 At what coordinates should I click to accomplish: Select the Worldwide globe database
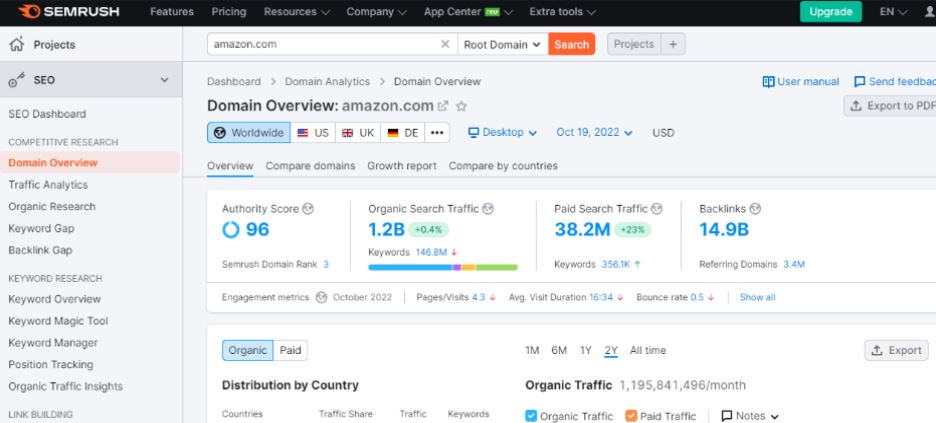249,132
